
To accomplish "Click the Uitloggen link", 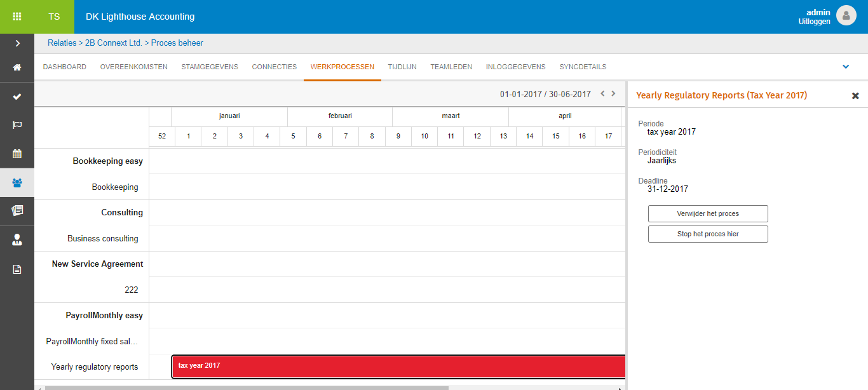I will point(814,22).
